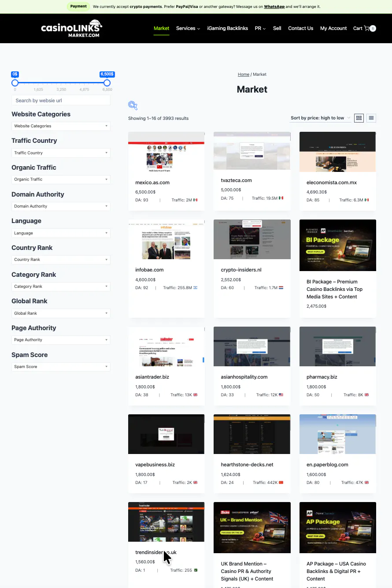Click the tvazteca.com thumbnail image
The height and width of the screenshot is (588, 392).
point(252,151)
